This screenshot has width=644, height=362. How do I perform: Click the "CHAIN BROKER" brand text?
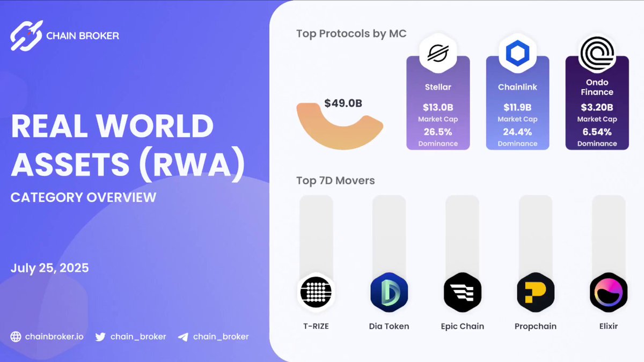point(83,36)
